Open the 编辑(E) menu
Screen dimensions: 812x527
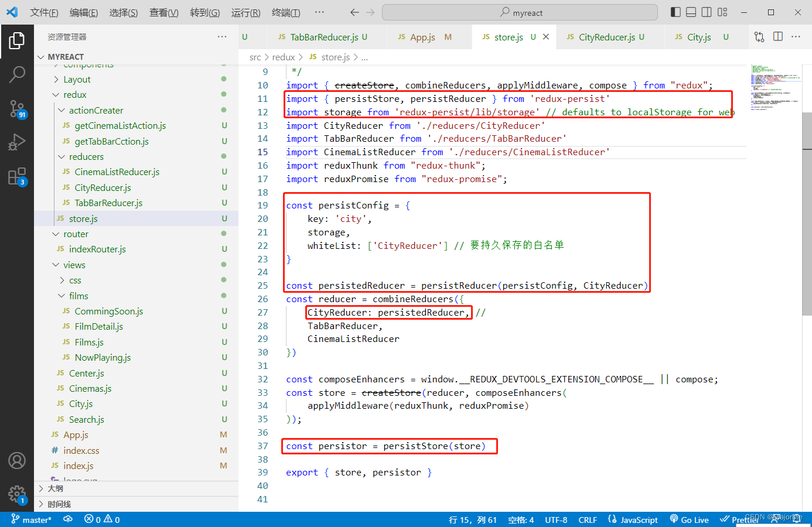(x=84, y=12)
